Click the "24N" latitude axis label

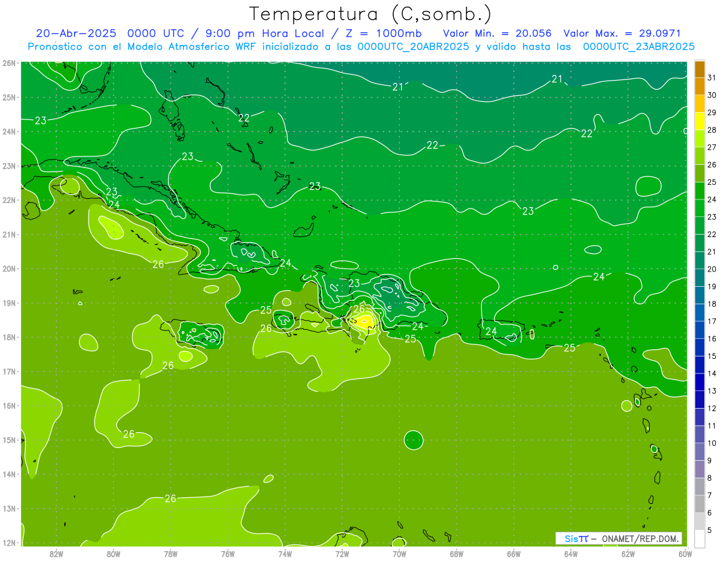pos(10,132)
